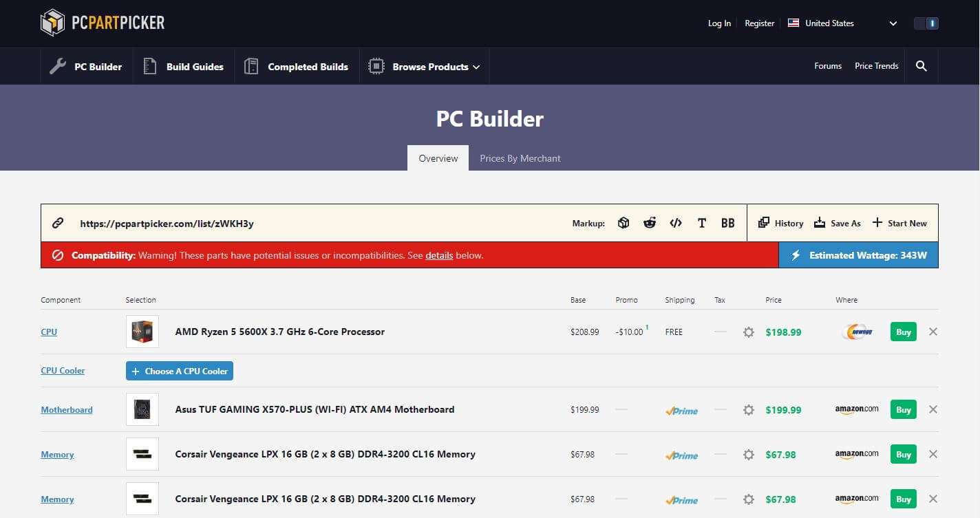Open gear settings for first Memory row

pyautogui.click(x=749, y=455)
